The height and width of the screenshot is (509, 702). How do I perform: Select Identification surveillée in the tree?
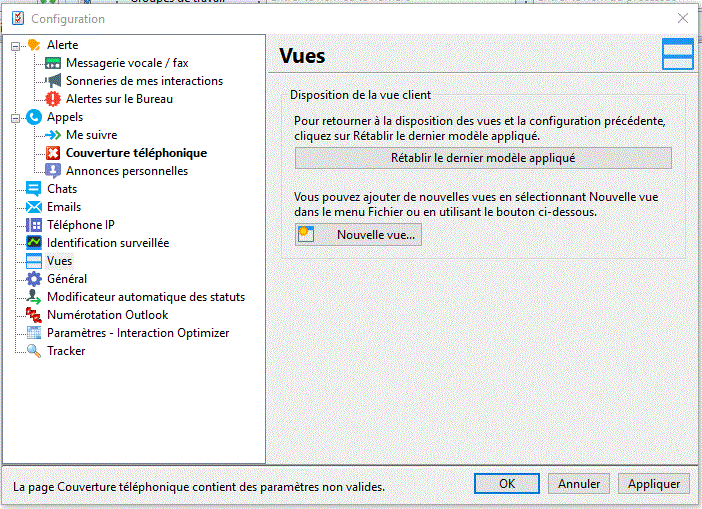pyautogui.click(x=108, y=243)
